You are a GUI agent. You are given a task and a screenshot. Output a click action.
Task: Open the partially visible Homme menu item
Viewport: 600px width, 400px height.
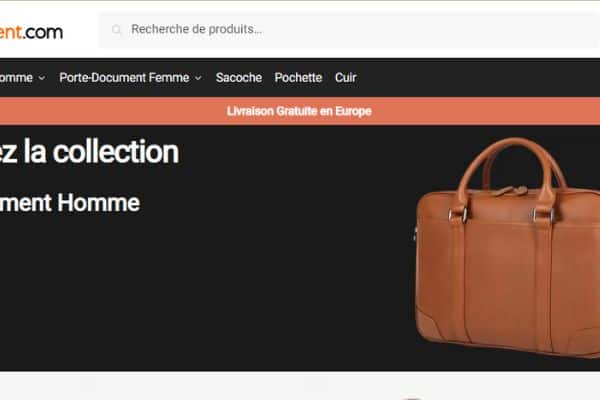(x=16, y=78)
